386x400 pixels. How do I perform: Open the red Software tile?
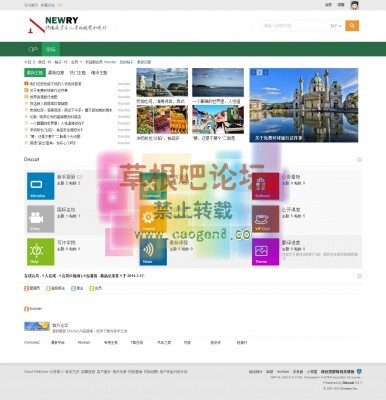[x=265, y=186]
